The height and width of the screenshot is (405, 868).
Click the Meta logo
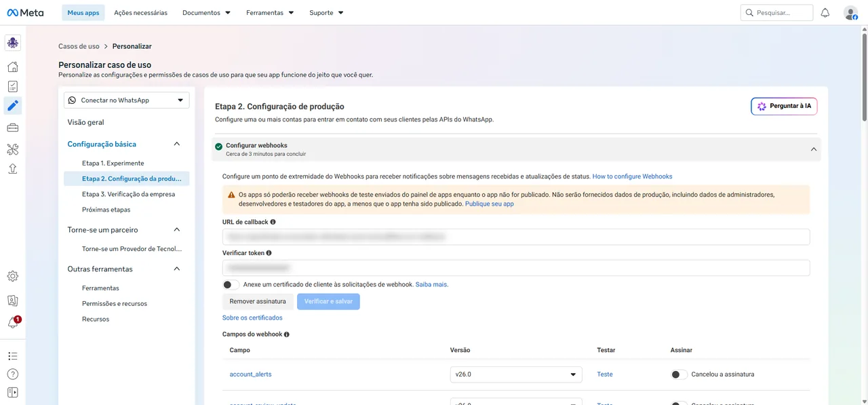[x=25, y=12]
